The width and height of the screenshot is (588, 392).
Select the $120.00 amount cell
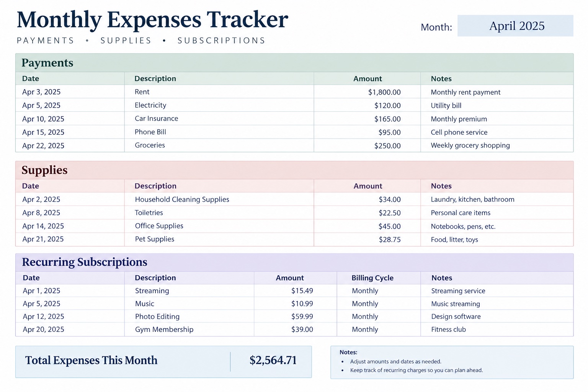point(367,105)
